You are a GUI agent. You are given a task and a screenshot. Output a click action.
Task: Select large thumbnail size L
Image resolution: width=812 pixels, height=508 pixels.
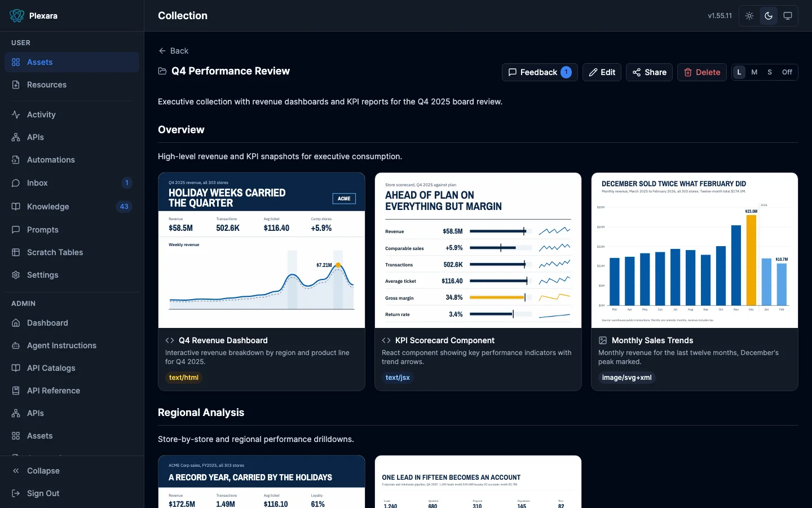[x=739, y=72]
